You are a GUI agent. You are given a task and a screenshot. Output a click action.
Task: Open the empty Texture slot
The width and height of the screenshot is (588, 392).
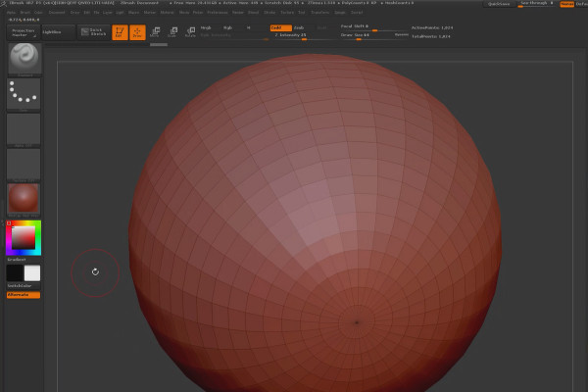click(24, 165)
